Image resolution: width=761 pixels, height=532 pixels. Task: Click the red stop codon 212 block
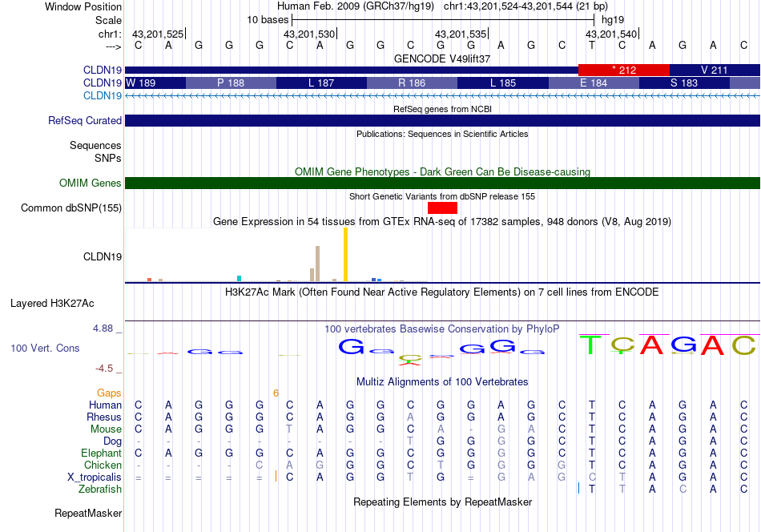click(624, 70)
